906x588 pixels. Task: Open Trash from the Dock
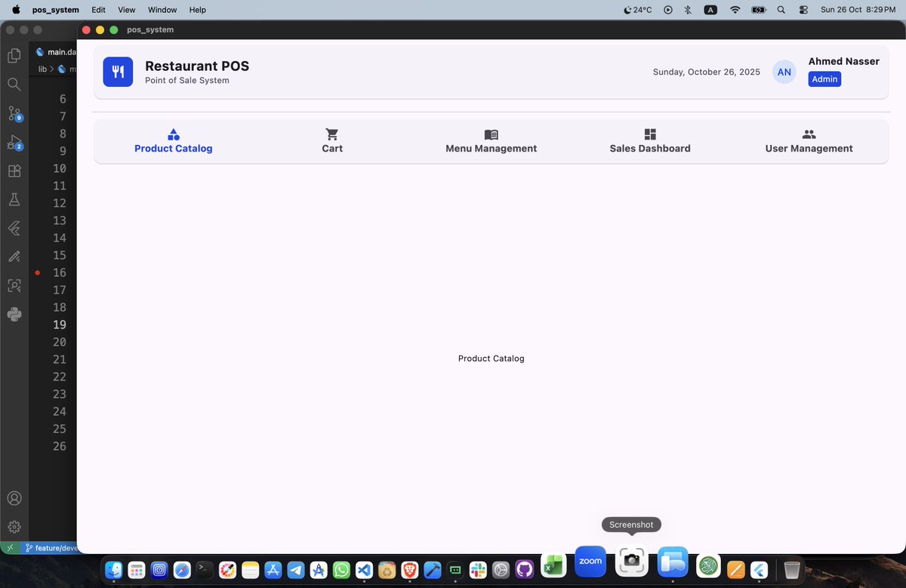click(791, 570)
